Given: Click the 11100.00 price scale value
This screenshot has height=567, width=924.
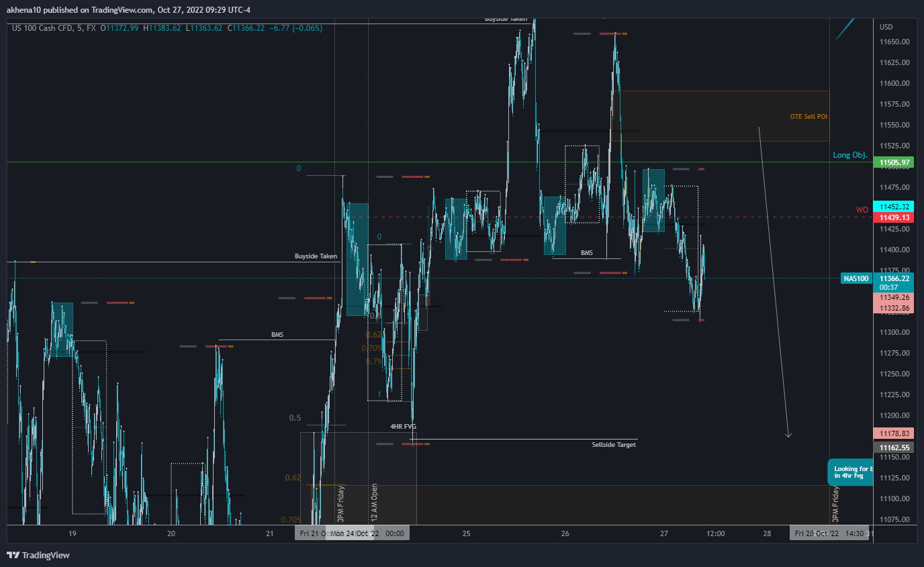Looking at the screenshot, I should click(894, 499).
